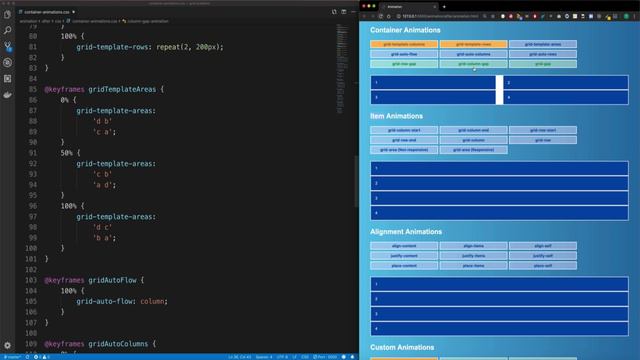This screenshot has width=640, height=360.
Task: Click the justify-content button
Action: click(x=404, y=256)
